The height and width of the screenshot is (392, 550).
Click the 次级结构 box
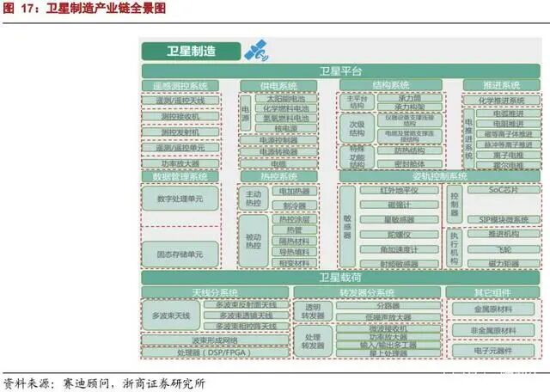357,128
